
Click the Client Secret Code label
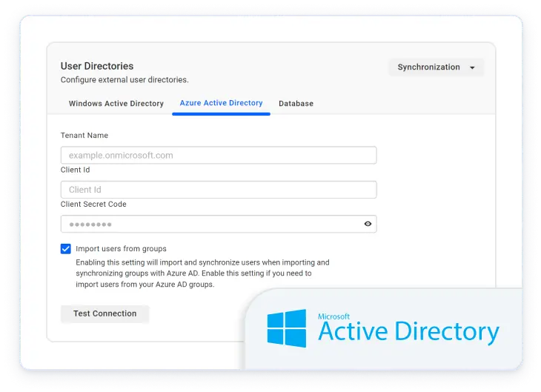pyautogui.click(x=93, y=205)
